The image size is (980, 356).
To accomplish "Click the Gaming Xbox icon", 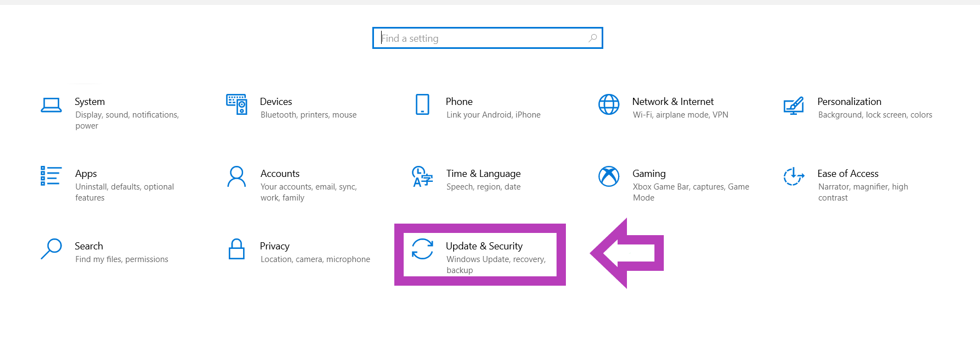I will pos(609,176).
